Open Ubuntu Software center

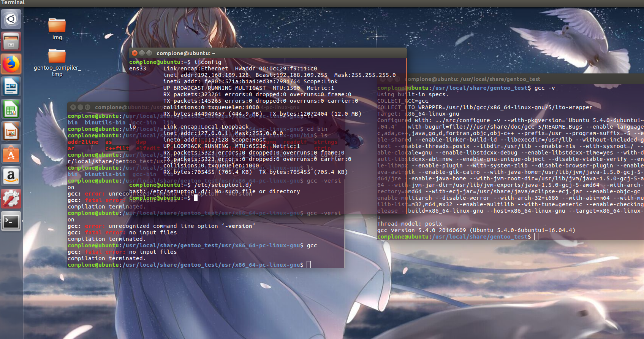11,154
